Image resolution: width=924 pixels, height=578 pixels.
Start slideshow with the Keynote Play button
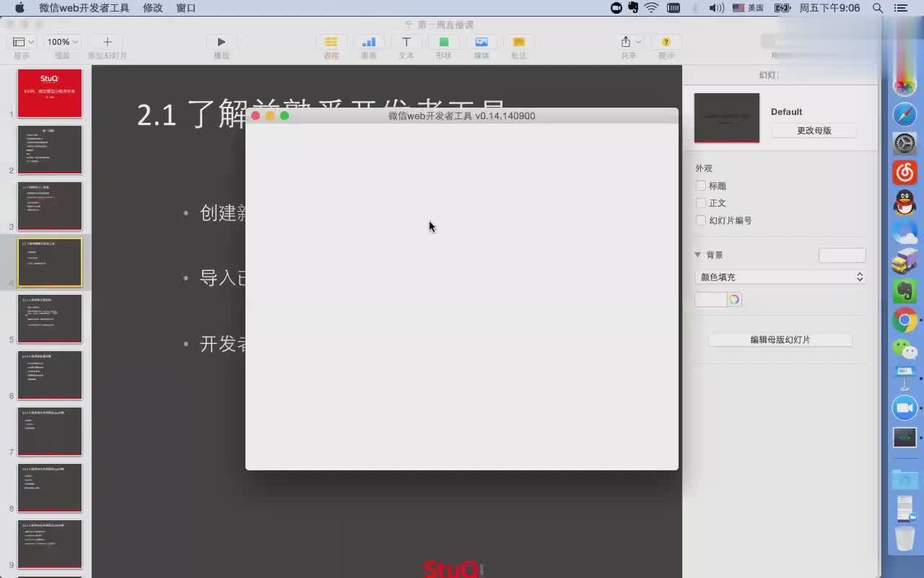point(222,42)
